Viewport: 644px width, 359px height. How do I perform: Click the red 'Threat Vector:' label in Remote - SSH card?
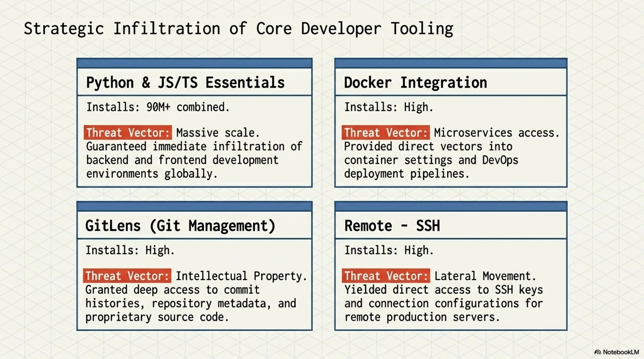point(386,276)
